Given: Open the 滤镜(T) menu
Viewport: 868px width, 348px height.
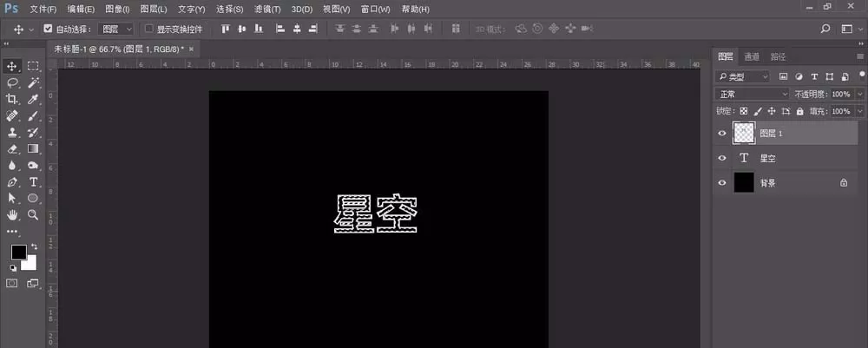Looking at the screenshot, I should [x=267, y=10].
